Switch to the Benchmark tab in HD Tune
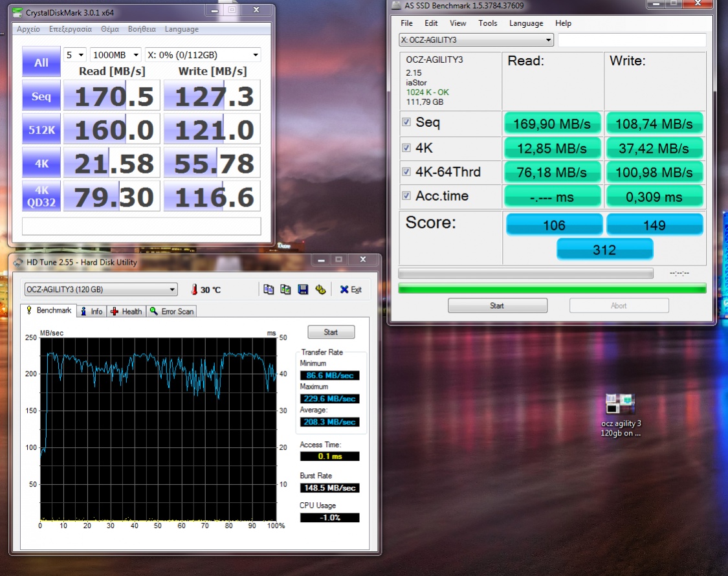 pyautogui.click(x=49, y=310)
